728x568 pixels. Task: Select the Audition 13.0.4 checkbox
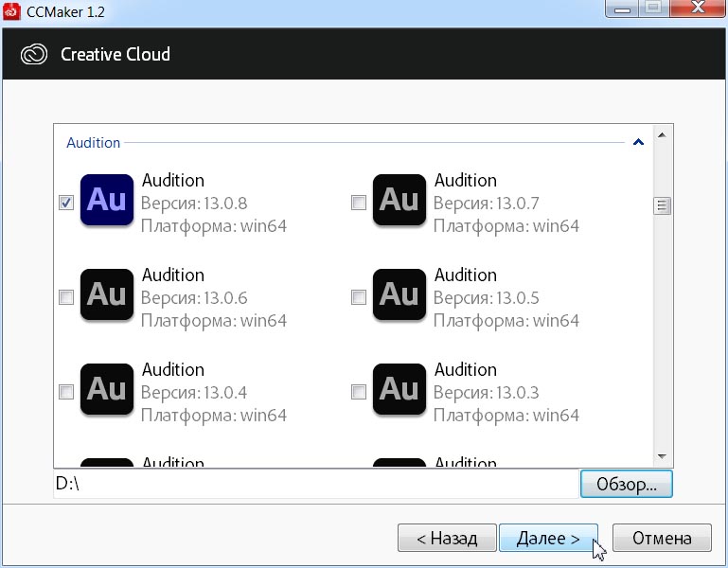click(x=66, y=392)
